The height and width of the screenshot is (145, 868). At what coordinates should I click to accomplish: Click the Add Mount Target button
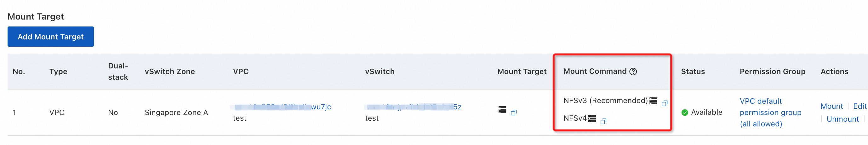[x=50, y=37]
